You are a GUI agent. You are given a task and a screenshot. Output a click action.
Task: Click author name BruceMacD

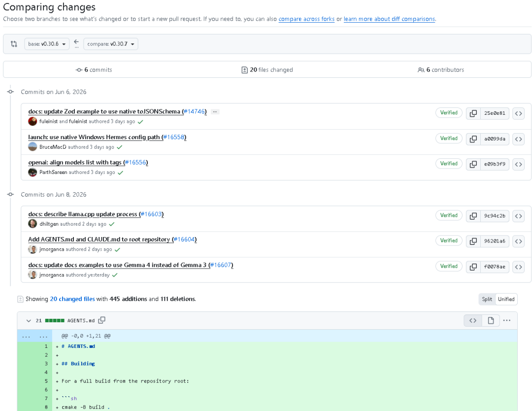(x=53, y=147)
